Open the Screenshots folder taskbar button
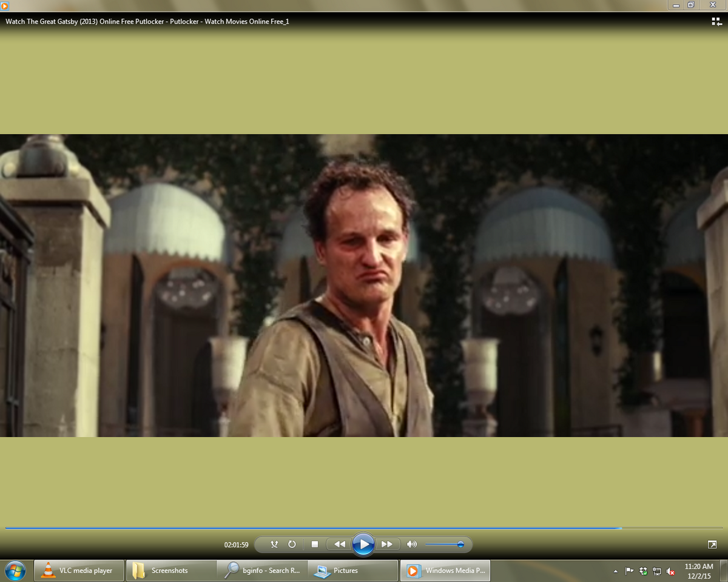 tap(171, 570)
